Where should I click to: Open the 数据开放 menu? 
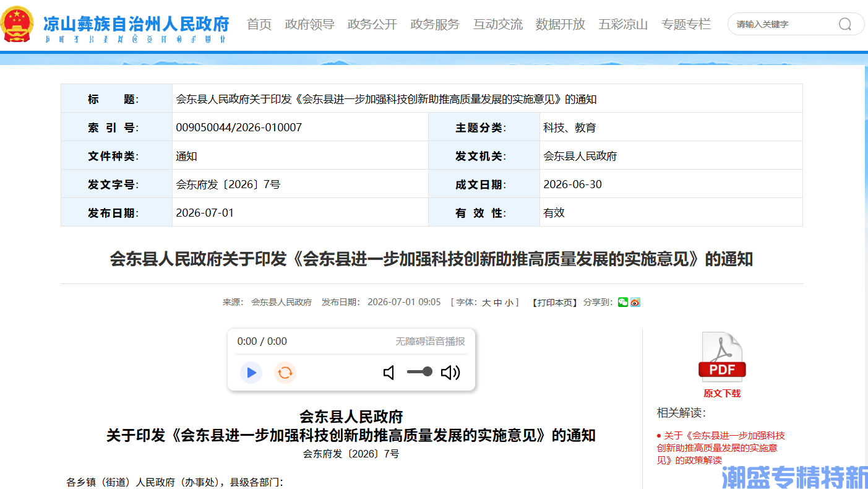[x=561, y=24]
